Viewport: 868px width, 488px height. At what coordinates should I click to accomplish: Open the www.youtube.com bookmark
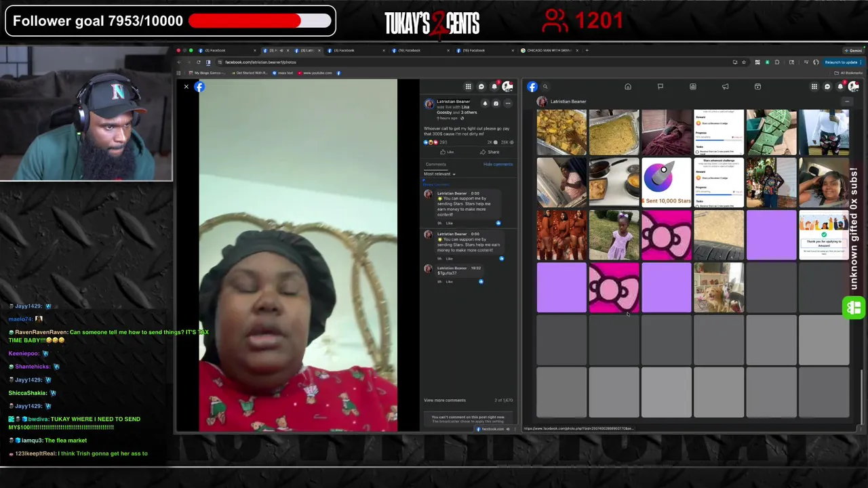pyautogui.click(x=315, y=73)
